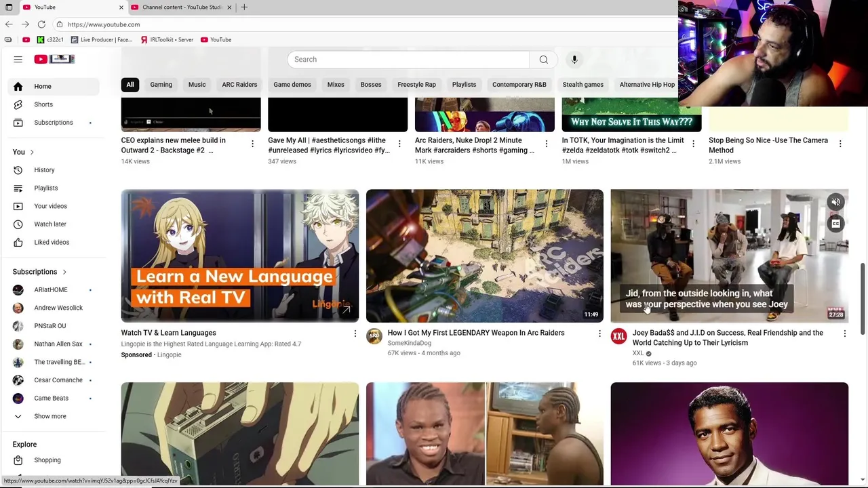Open options menu for Gave My All video

[x=399, y=144]
